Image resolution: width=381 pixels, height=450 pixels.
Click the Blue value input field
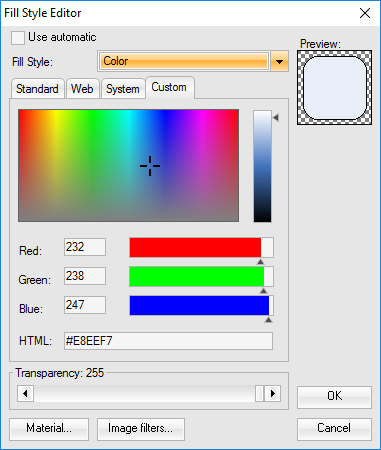click(x=85, y=305)
